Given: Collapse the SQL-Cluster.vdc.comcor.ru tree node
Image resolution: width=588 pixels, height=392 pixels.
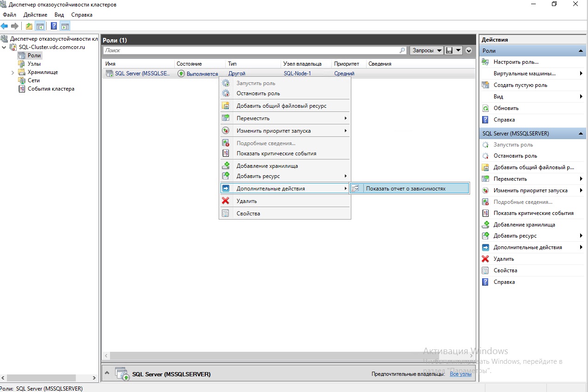Looking at the screenshot, I should (x=4, y=47).
